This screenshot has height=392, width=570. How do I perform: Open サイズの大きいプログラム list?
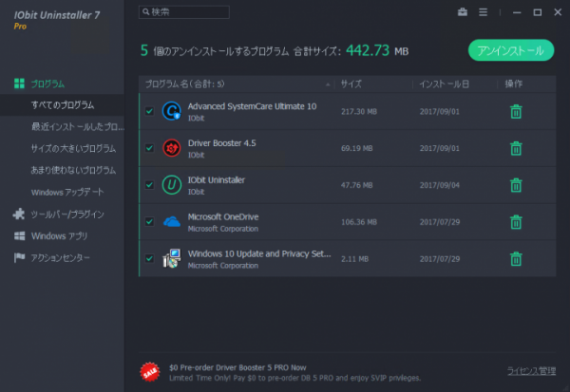(x=73, y=149)
